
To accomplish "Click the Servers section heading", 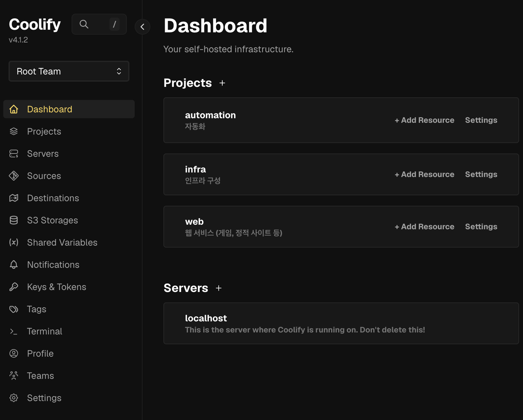I will point(186,288).
